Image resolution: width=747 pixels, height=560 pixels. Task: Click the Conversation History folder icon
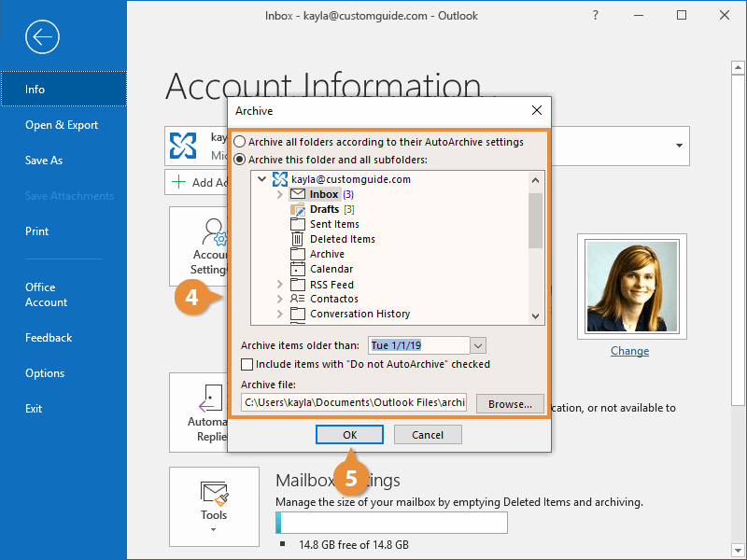pos(298,314)
